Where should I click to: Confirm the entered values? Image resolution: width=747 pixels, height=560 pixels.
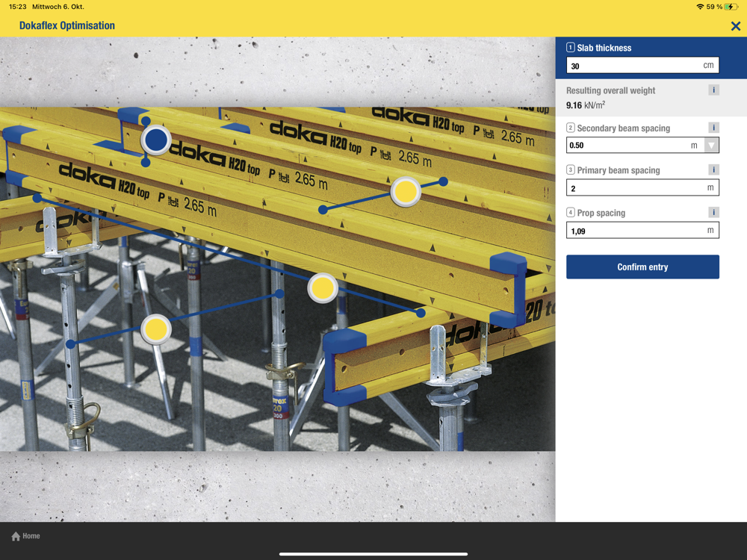point(642,267)
